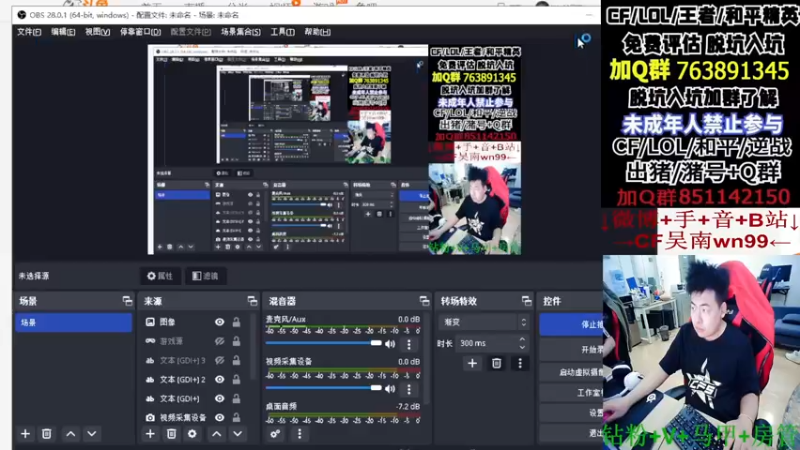This screenshot has width=800, height=450.
Task: Open the 帮助(H) menu
Action: 317,32
